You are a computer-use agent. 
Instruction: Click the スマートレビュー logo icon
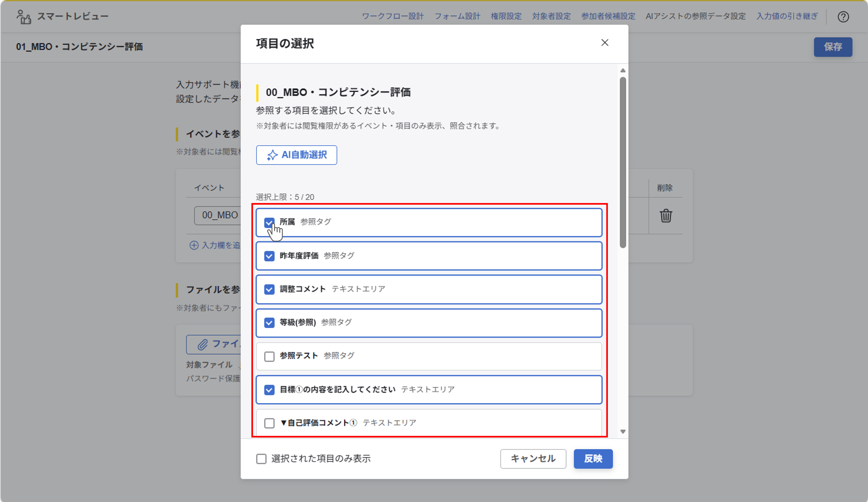[x=24, y=16]
